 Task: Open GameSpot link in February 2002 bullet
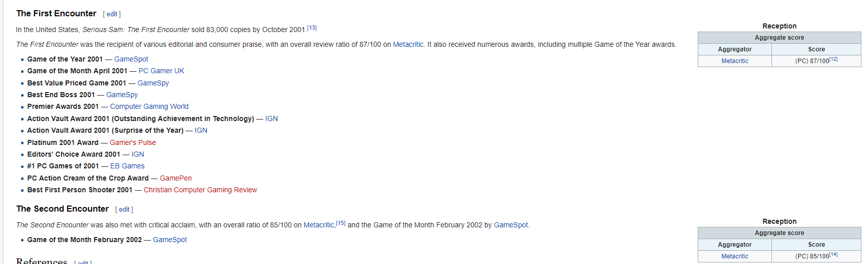coord(170,240)
